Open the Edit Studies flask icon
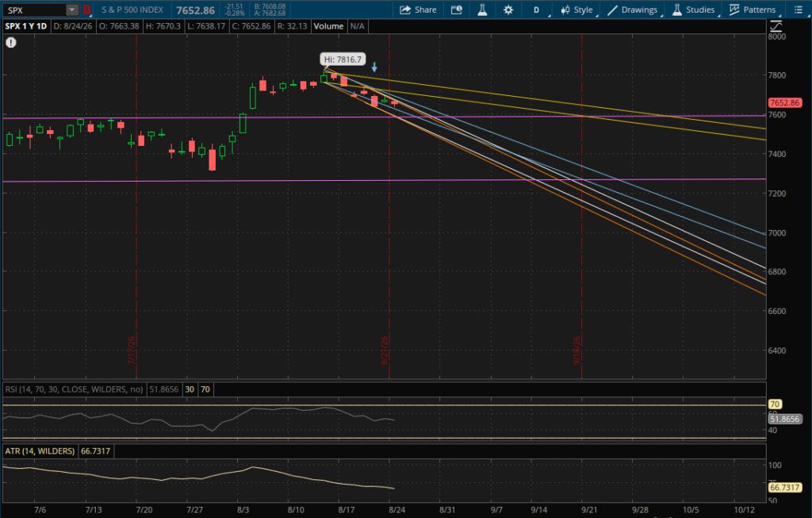This screenshot has height=518, width=812. pyautogui.click(x=482, y=10)
